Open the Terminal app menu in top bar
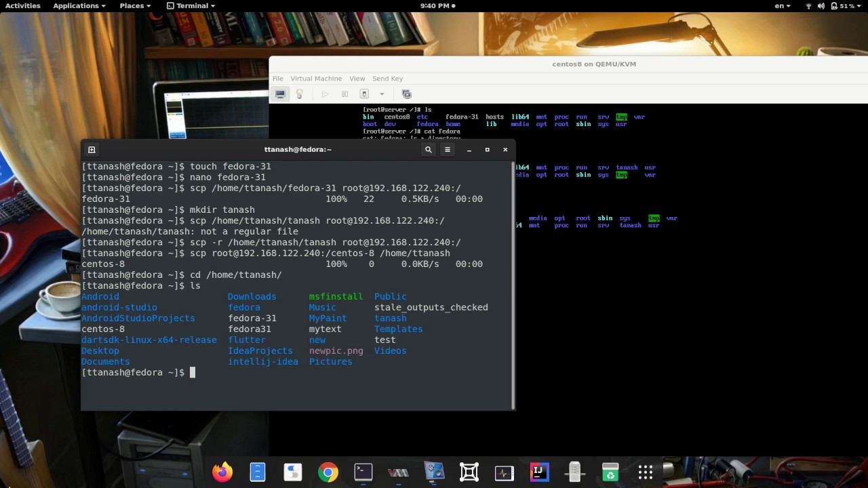Screen dimensions: 868x488 [191, 5]
